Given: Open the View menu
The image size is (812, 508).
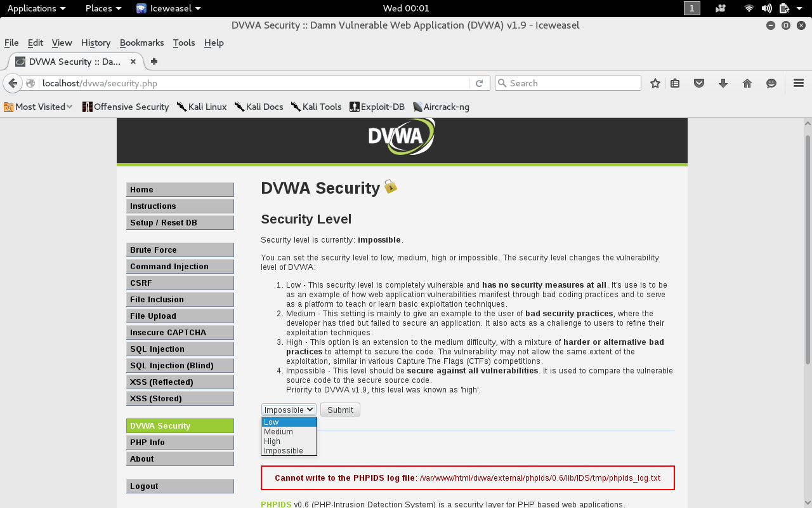Looking at the screenshot, I should [62, 43].
